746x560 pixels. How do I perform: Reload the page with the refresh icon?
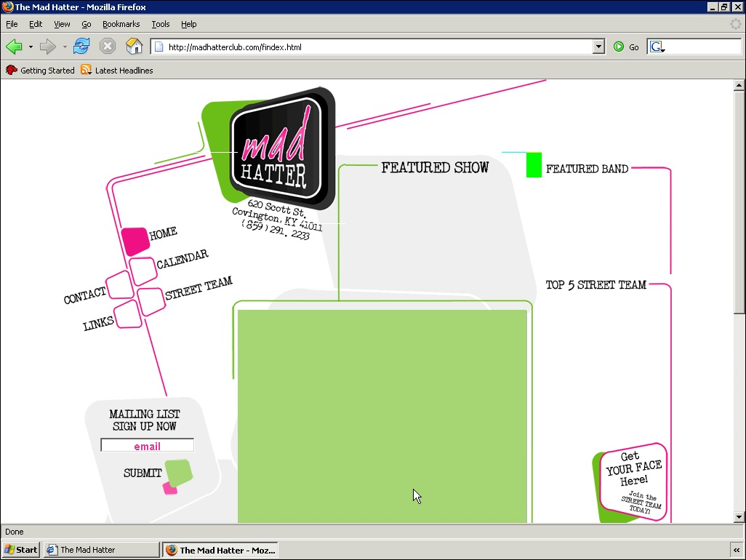pyautogui.click(x=81, y=46)
